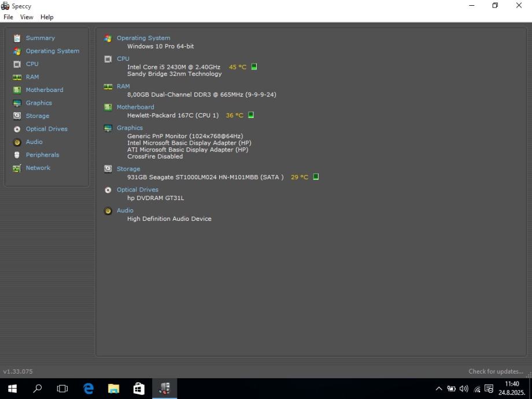Click the RAM stick icon in sidebar
532x399 pixels.
point(17,77)
